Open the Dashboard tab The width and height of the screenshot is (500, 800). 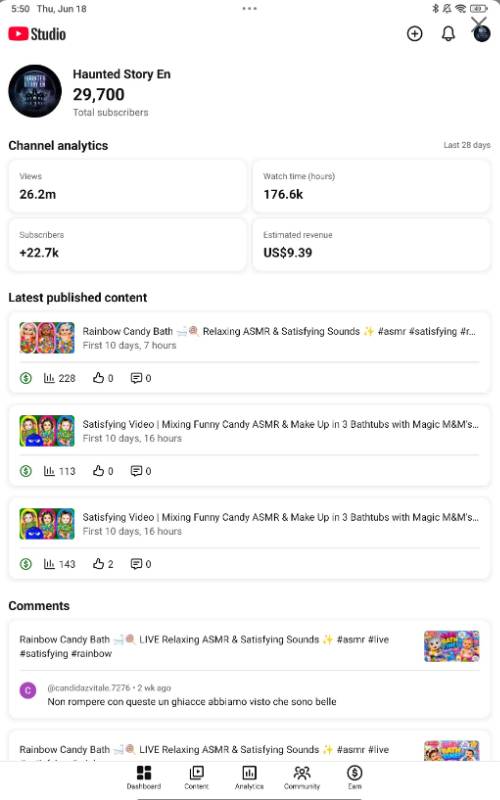[x=144, y=778]
